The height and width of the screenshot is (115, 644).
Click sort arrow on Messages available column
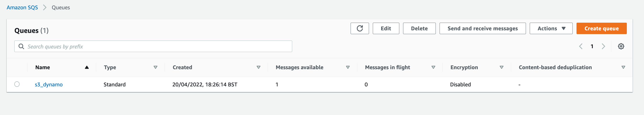(348, 67)
